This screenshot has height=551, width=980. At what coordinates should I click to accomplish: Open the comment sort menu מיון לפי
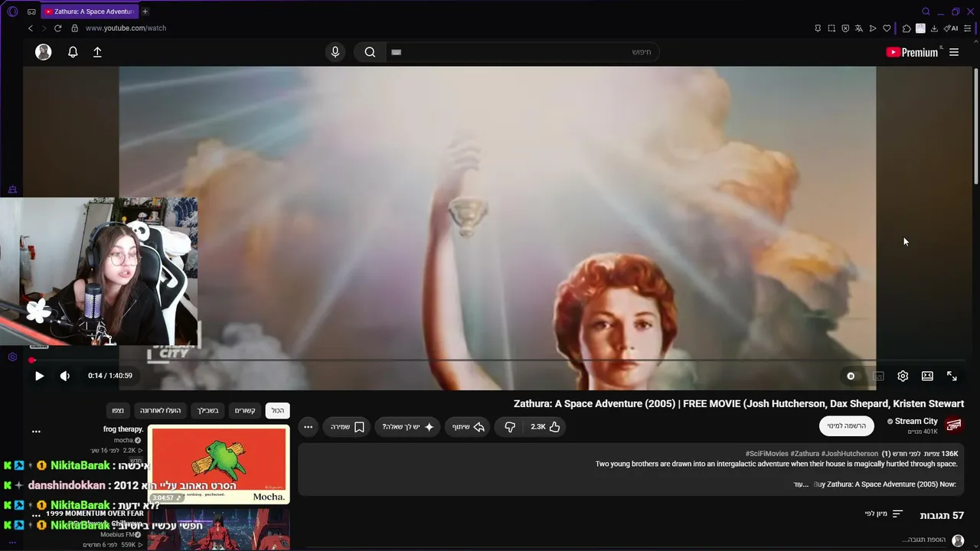point(884,514)
